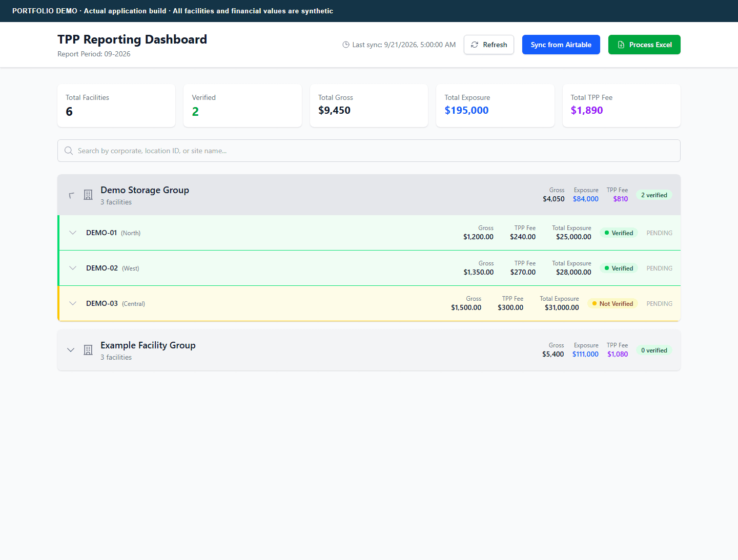Expand the DEMO-03 Central row chevron
738x560 pixels.
73,303
